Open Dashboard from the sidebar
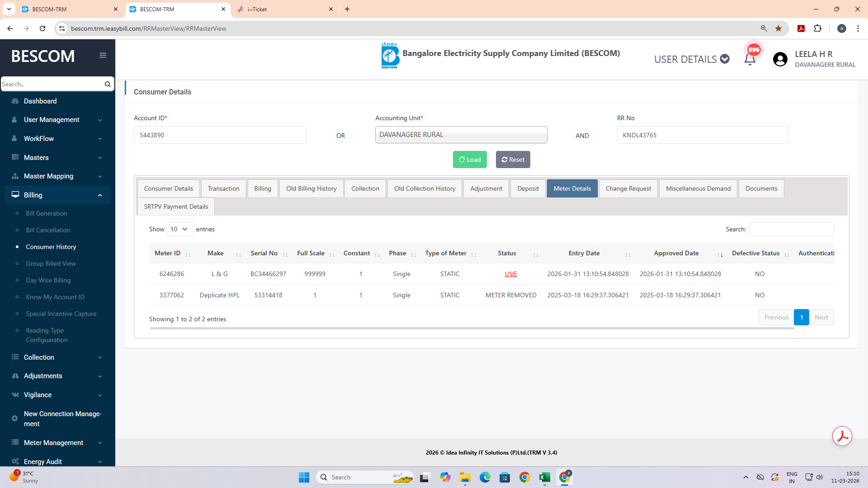The height and width of the screenshot is (488, 868). [40, 101]
